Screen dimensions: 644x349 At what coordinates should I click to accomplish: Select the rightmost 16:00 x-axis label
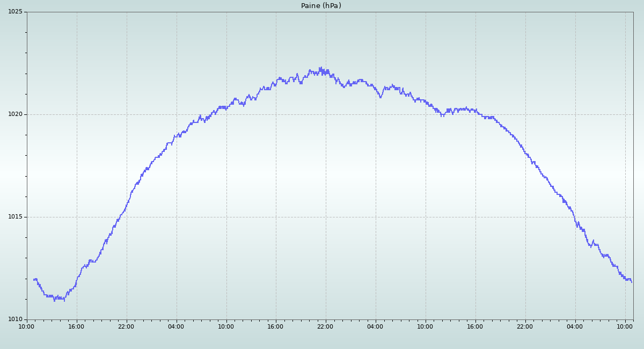475,326
